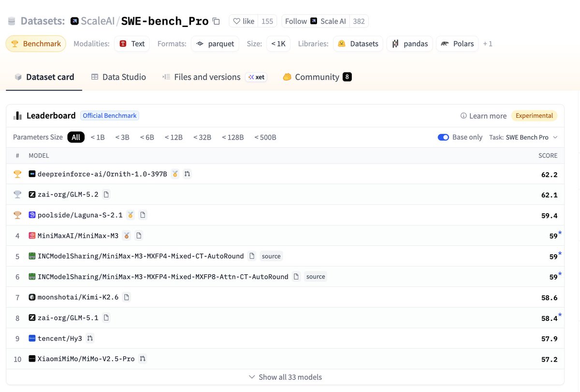Open the Community tab
The image size is (580, 392).
[x=317, y=77]
